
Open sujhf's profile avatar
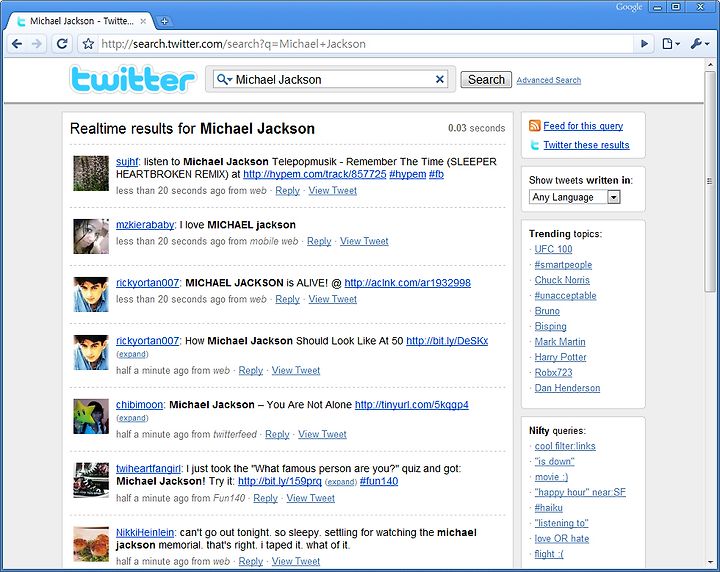pos(91,173)
